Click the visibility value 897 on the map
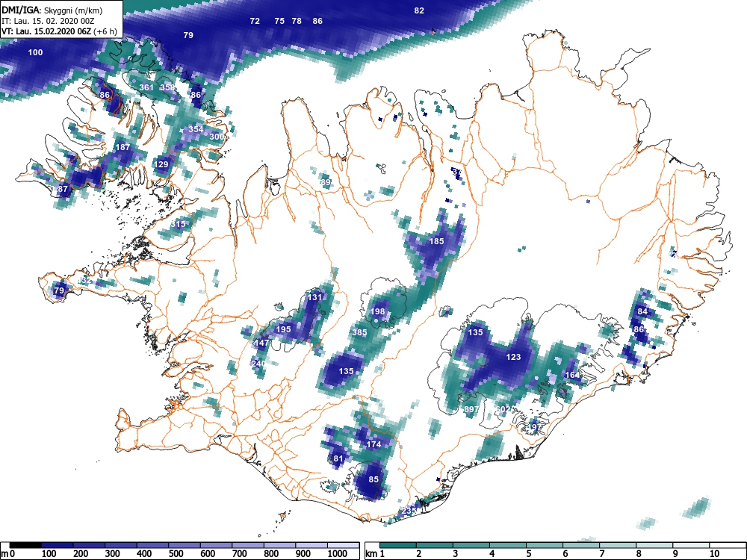This screenshot has width=747, height=560. pos(471,409)
